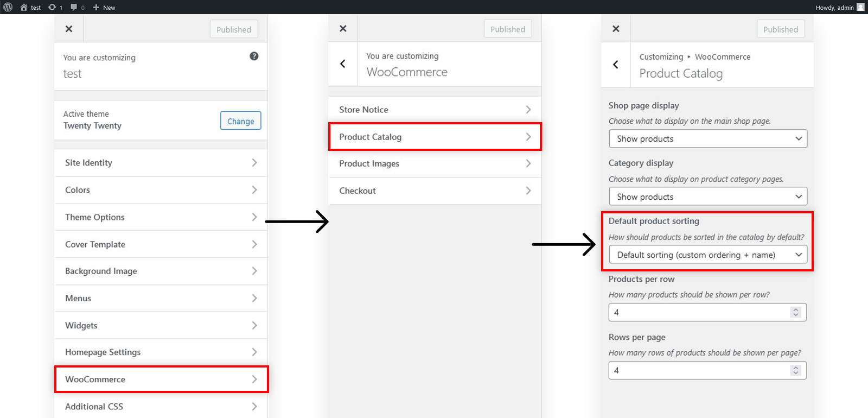This screenshot has height=418, width=868.
Task: Open the Colors section
Action: click(161, 190)
